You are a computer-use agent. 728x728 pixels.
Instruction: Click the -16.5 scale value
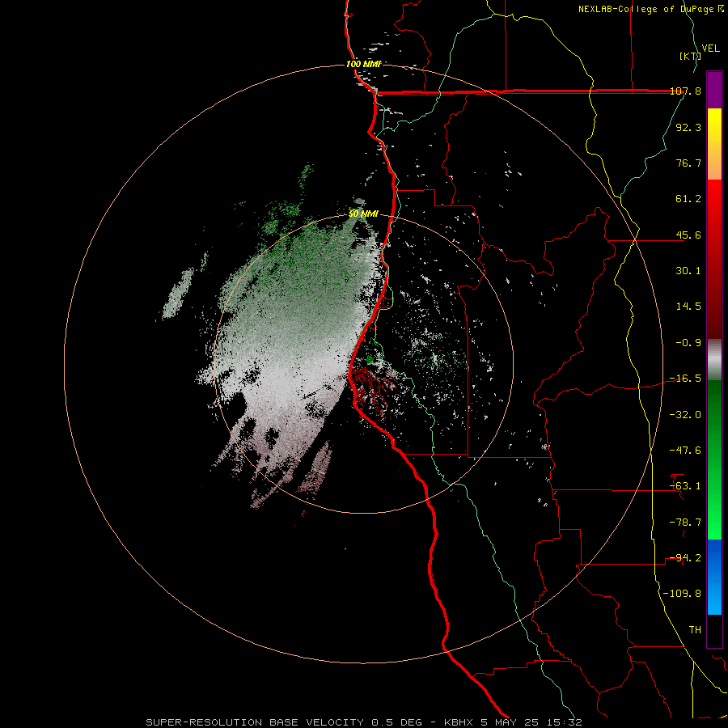point(685,379)
